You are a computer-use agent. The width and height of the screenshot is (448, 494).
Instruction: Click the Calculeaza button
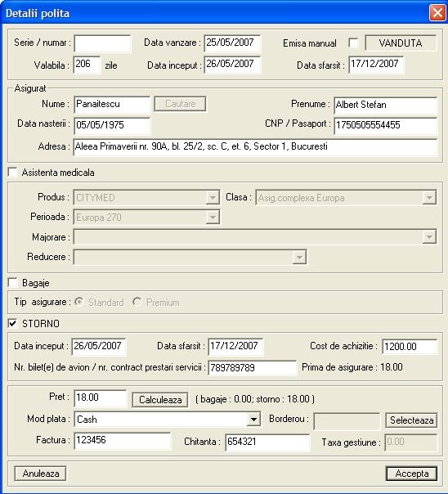tap(160, 400)
